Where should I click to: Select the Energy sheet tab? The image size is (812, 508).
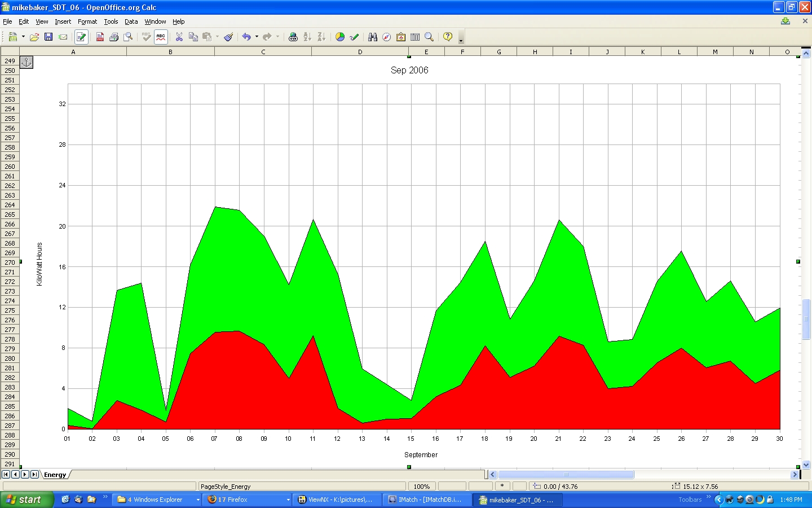(x=55, y=475)
